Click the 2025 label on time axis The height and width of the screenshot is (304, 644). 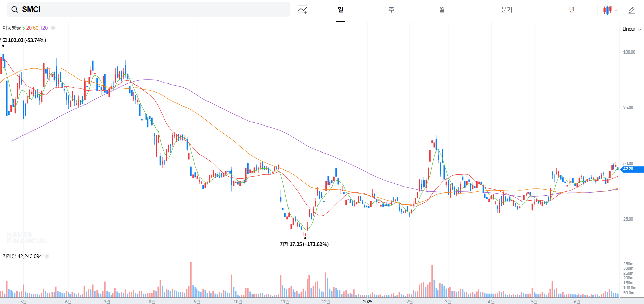point(368,301)
